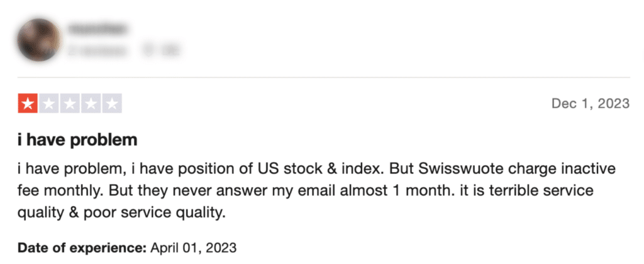Click the April 01, 2023 experience date
Screen dimensions: 644x264
194,248
